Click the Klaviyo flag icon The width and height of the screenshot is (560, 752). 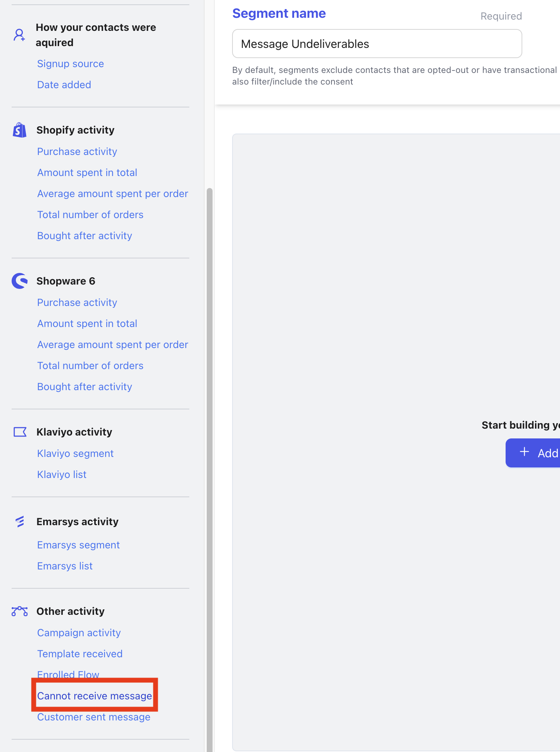[20, 432]
